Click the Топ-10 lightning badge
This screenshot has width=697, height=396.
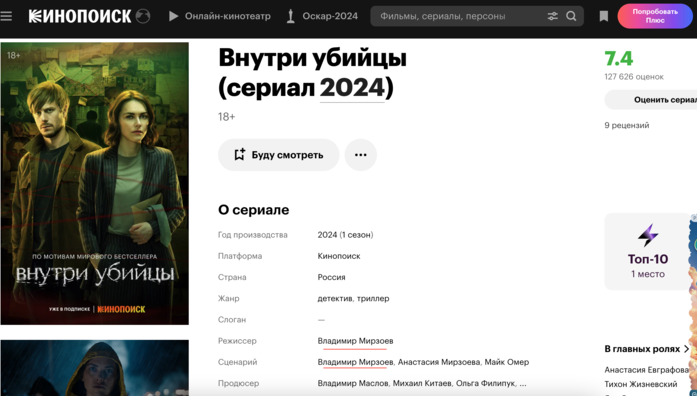(x=648, y=252)
